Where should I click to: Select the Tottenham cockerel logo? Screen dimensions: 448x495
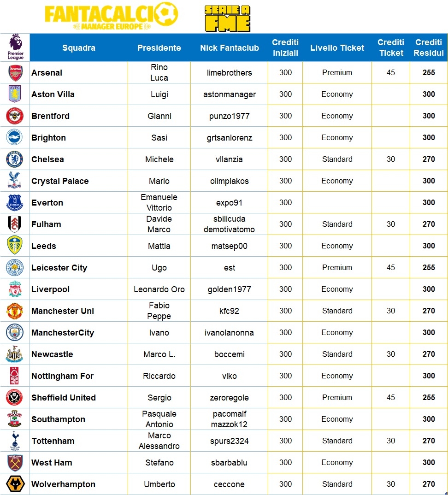[x=15, y=441]
